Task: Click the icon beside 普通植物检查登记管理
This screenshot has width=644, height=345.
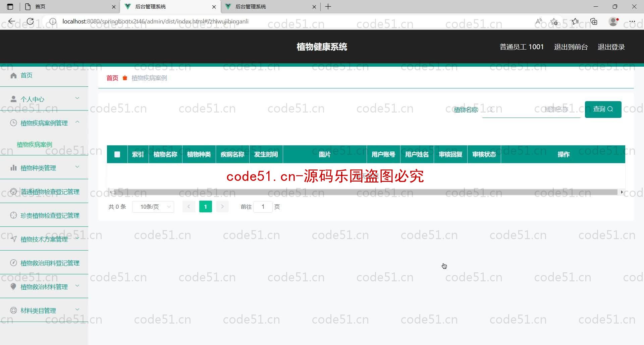Action: [x=13, y=192]
